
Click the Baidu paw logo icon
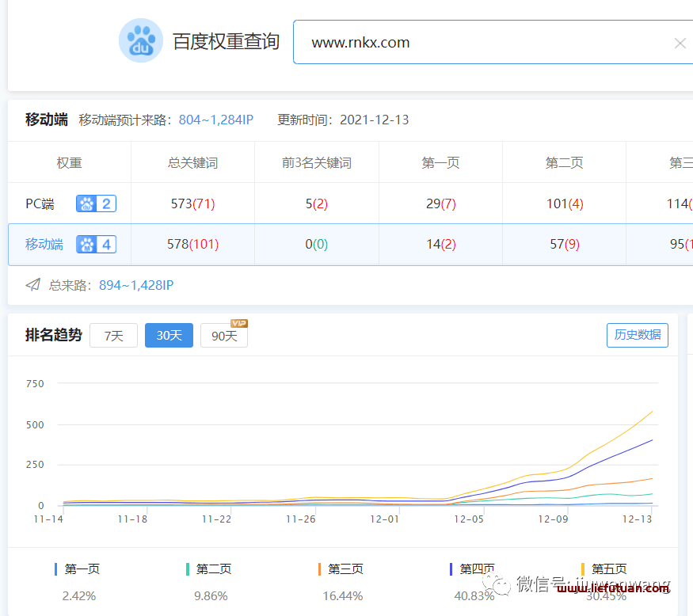141,40
